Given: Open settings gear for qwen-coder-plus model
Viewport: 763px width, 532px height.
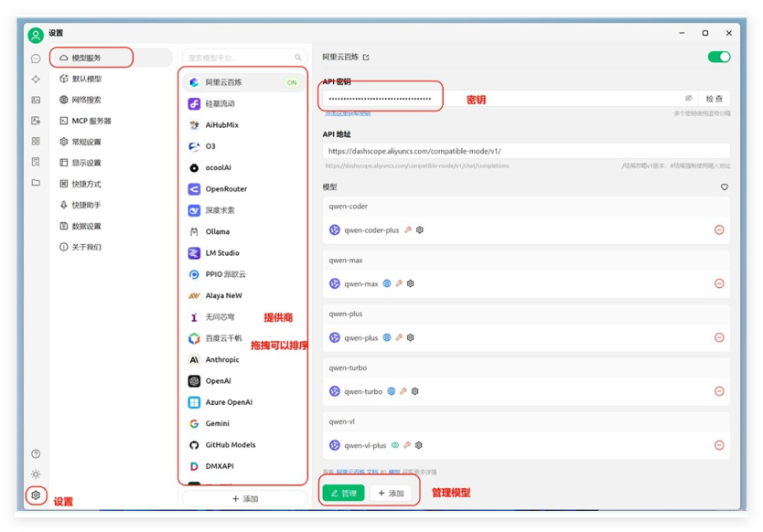Looking at the screenshot, I should pos(420,230).
